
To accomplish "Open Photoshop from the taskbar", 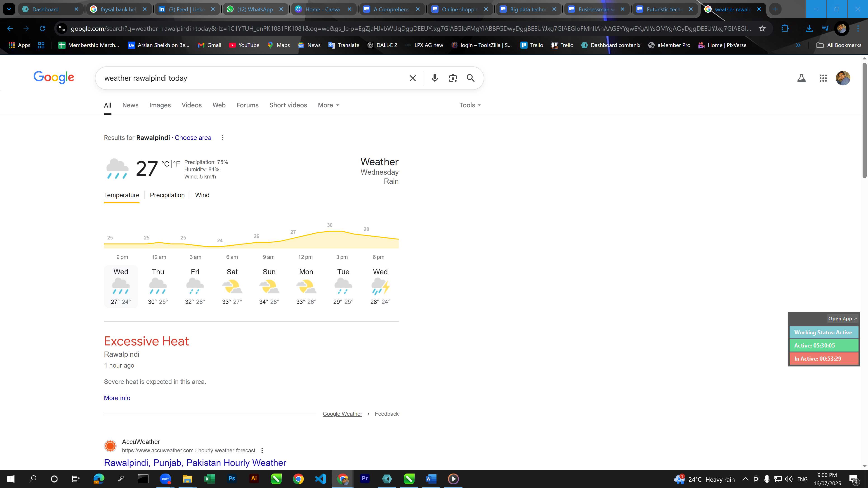I will pyautogui.click(x=231, y=479).
